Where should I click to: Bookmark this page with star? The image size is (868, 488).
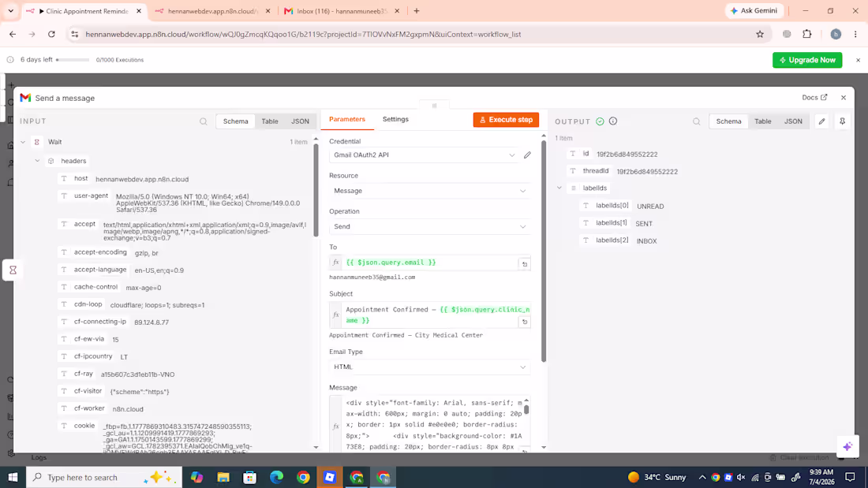(759, 35)
